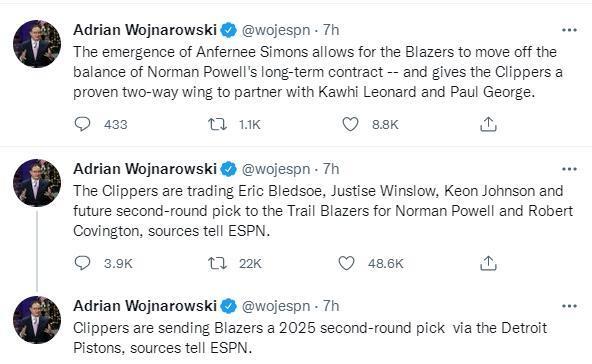Reply to the Anfernee Simons tweet

pos(82,124)
